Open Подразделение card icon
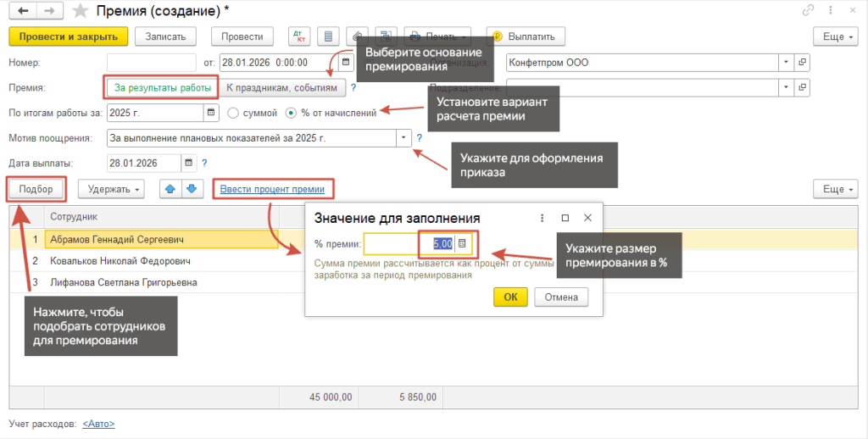The height and width of the screenshot is (439, 868). coord(803,87)
